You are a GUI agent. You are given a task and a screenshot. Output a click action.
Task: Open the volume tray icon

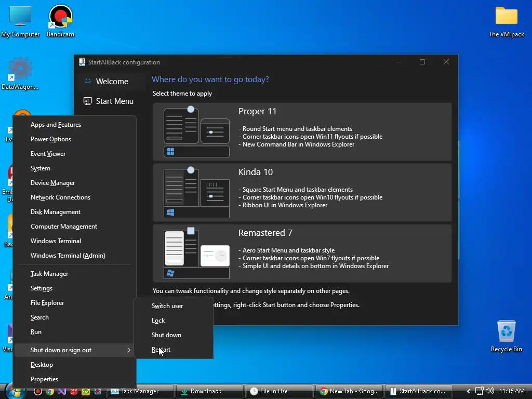click(489, 391)
